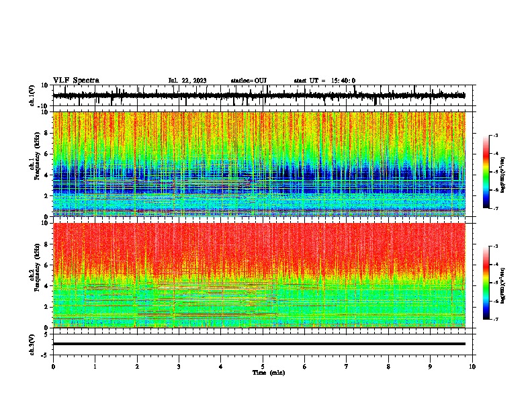Click the "-7" tick on ch.1 colorbar
Image resolution: width=532 pixels, height=411 pixels.
click(x=496, y=208)
